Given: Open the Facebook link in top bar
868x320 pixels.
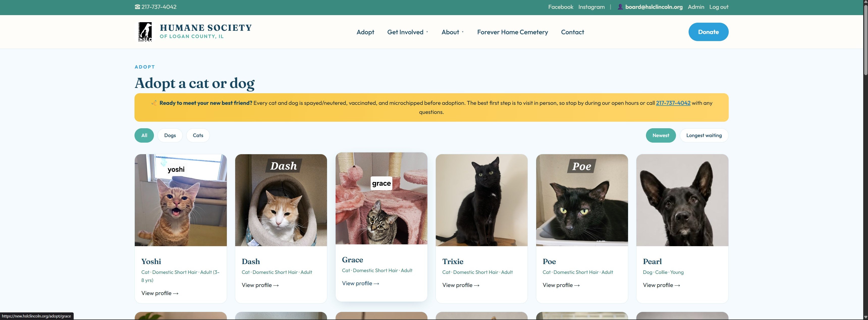Looking at the screenshot, I should pos(560,7).
